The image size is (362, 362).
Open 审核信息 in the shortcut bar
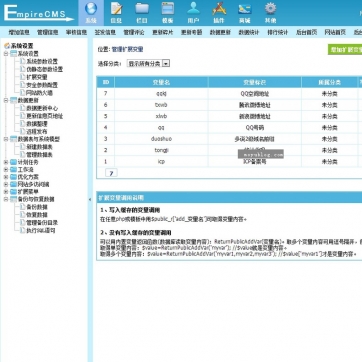tap(76, 32)
